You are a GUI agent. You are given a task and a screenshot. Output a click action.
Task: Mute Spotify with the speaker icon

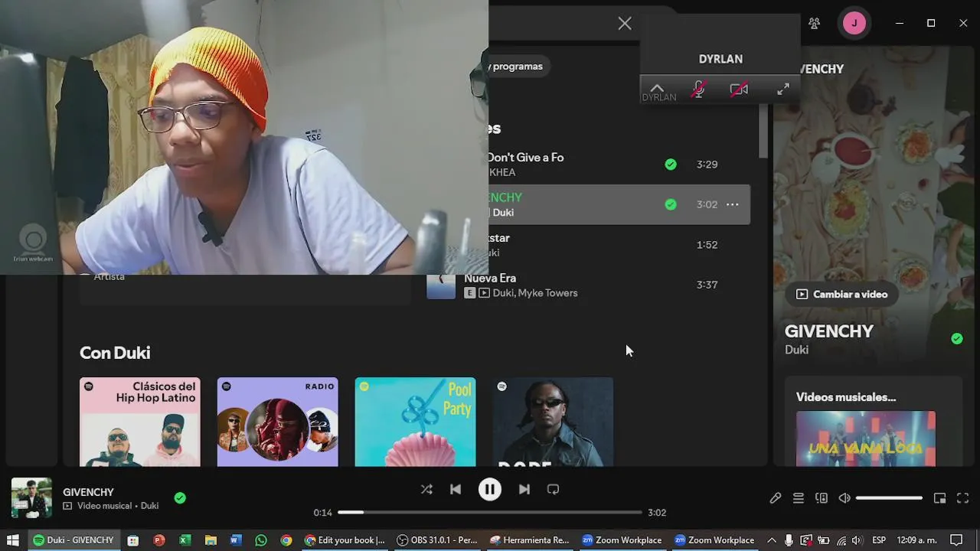pos(844,498)
